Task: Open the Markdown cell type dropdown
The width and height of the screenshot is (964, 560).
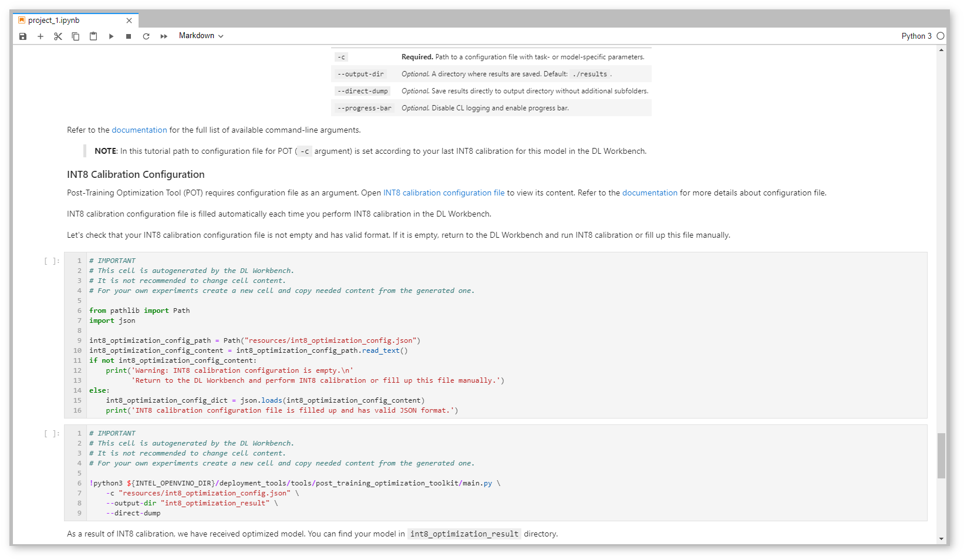Action: pyautogui.click(x=201, y=36)
